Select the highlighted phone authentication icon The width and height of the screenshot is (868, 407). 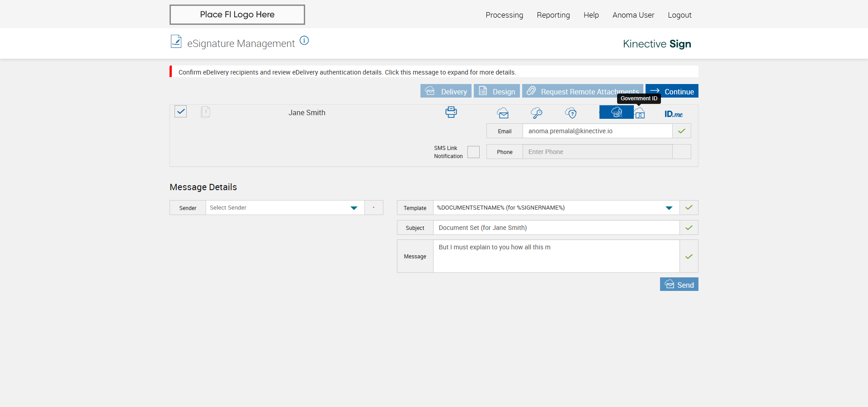pyautogui.click(x=616, y=112)
